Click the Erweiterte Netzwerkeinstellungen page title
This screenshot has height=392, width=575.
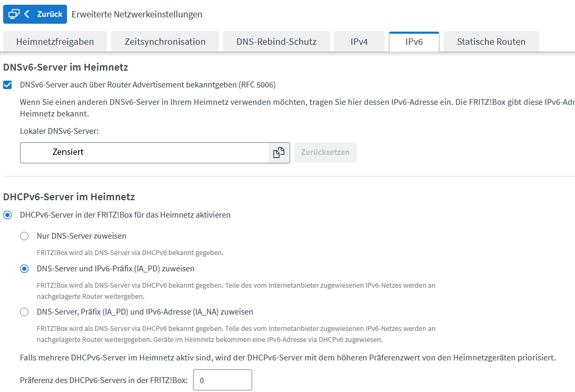pyautogui.click(x=137, y=14)
